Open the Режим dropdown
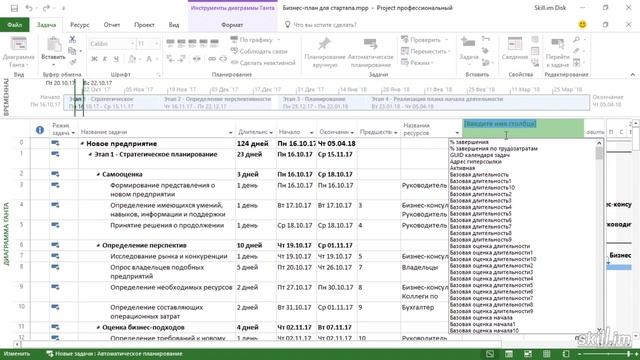Screen dimensions: 640x360 click(x=417, y=62)
